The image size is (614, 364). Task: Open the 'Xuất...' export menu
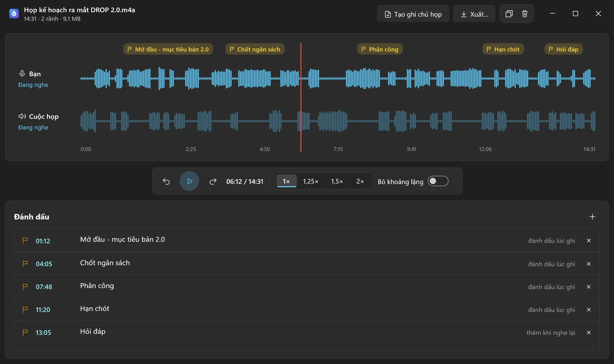point(474,14)
